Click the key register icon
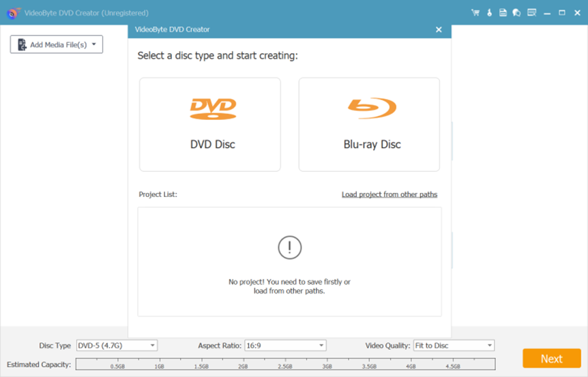The width and height of the screenshot is (588, 377). pyautogui.click(x=489, y=13)
